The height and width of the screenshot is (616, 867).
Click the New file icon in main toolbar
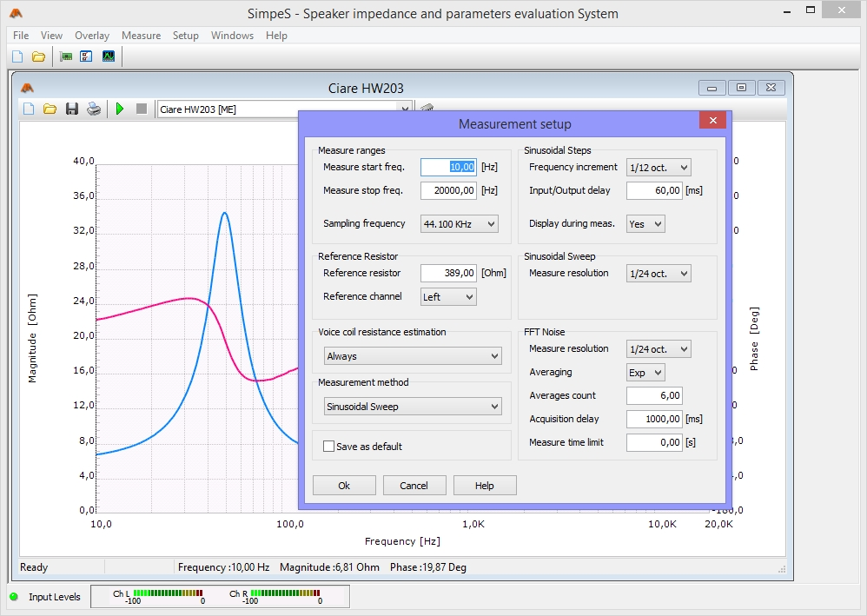17,56
